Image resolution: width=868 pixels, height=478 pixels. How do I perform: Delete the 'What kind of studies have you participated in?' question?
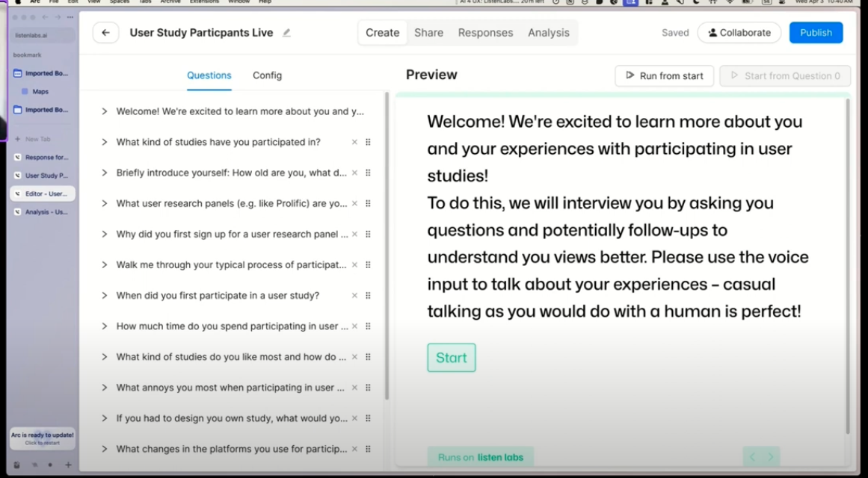[354, 142]
